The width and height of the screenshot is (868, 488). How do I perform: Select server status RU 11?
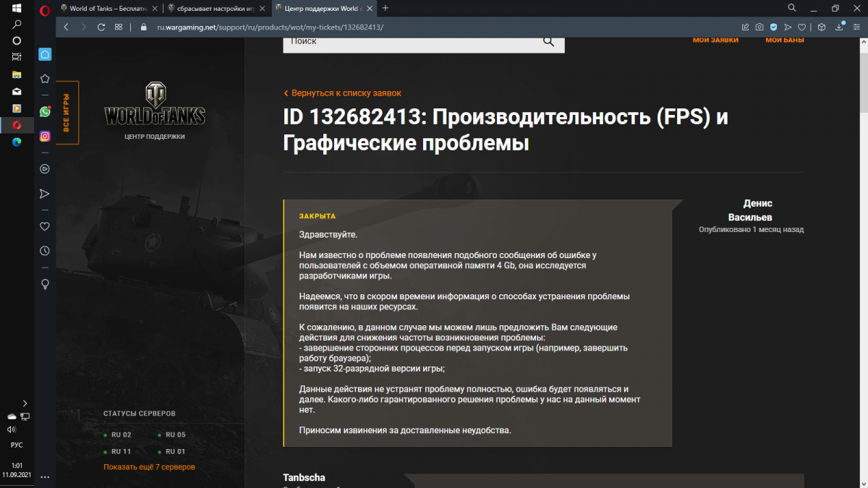(117, 451)
